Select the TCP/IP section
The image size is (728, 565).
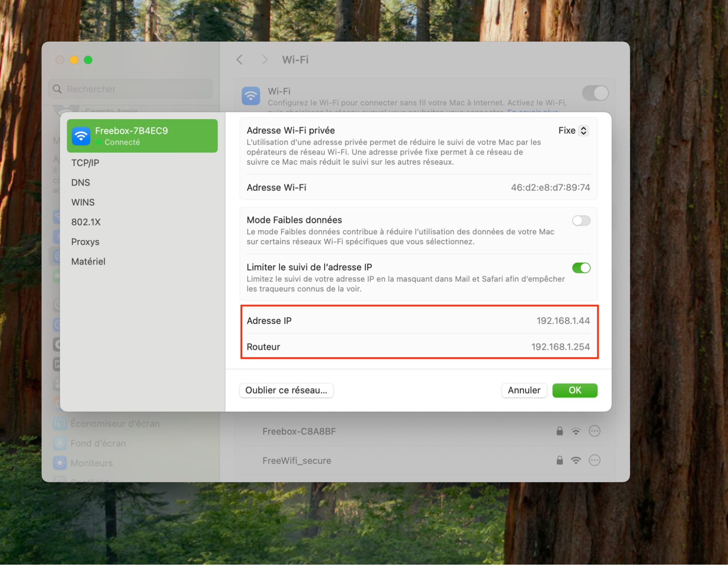coord(85,163)
